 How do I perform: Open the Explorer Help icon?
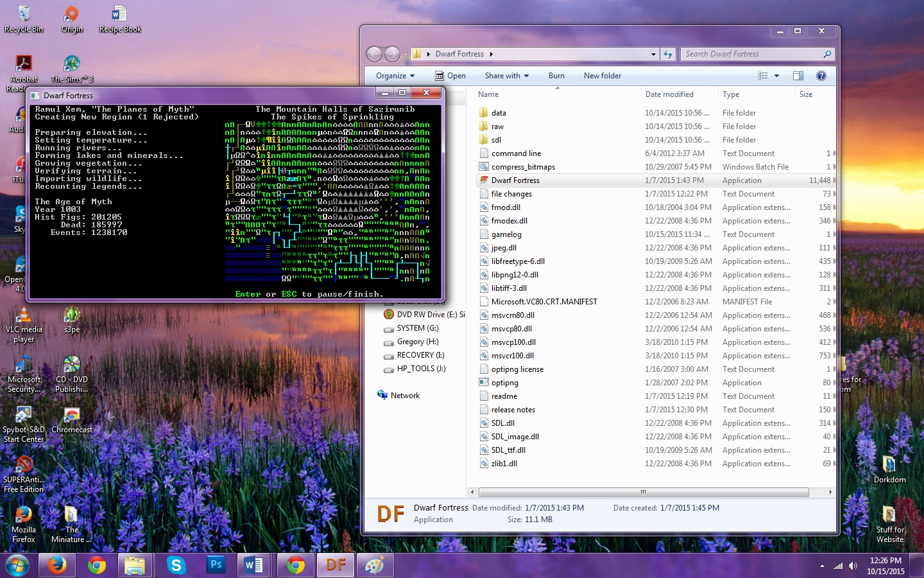821,76
